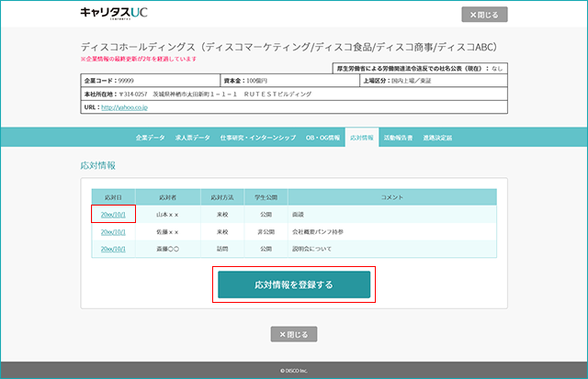Open the http://yahoo.co.jp URL link
The image size is (588, 379).
tap(125, 107)
